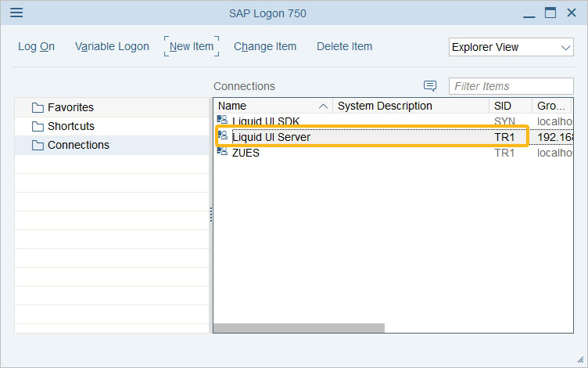588x368 pixels.
Task: Click the Name column sort arrow
Action: pos(323,106)
